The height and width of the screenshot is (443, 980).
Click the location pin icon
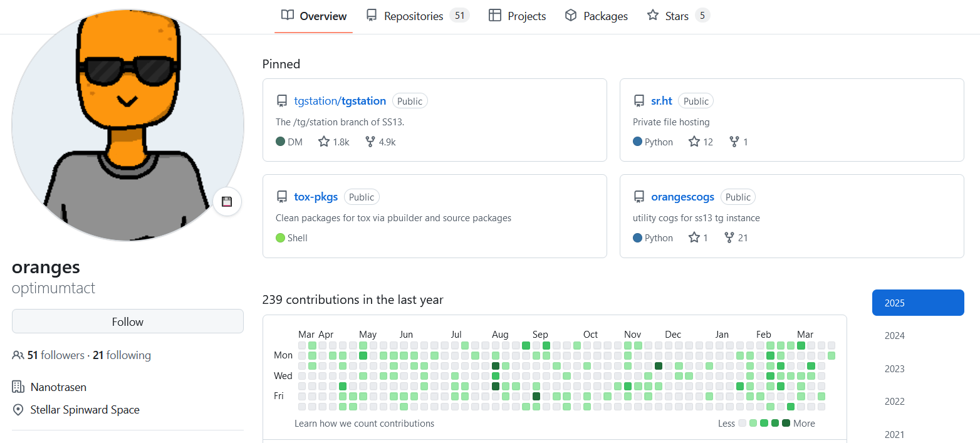pos(18,410)
